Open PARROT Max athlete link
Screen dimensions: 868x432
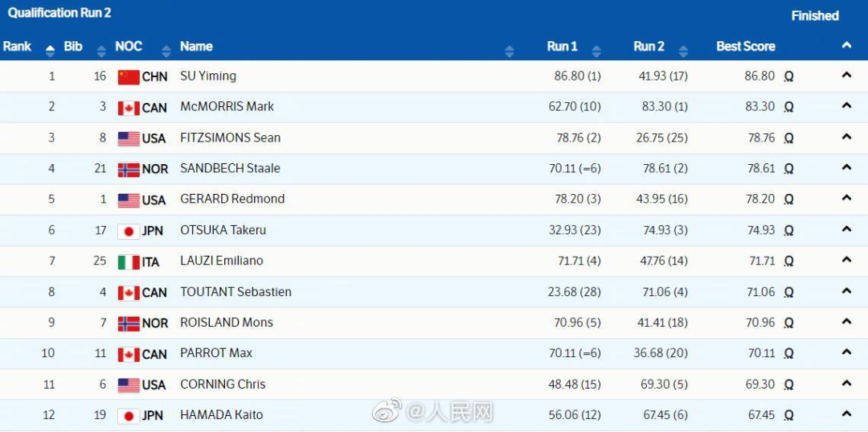pos(216,353)
